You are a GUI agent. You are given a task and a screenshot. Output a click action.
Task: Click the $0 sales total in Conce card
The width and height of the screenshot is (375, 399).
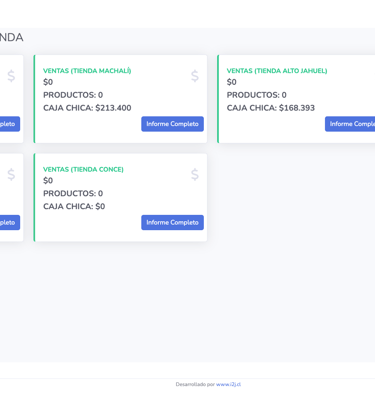point(48,181)
